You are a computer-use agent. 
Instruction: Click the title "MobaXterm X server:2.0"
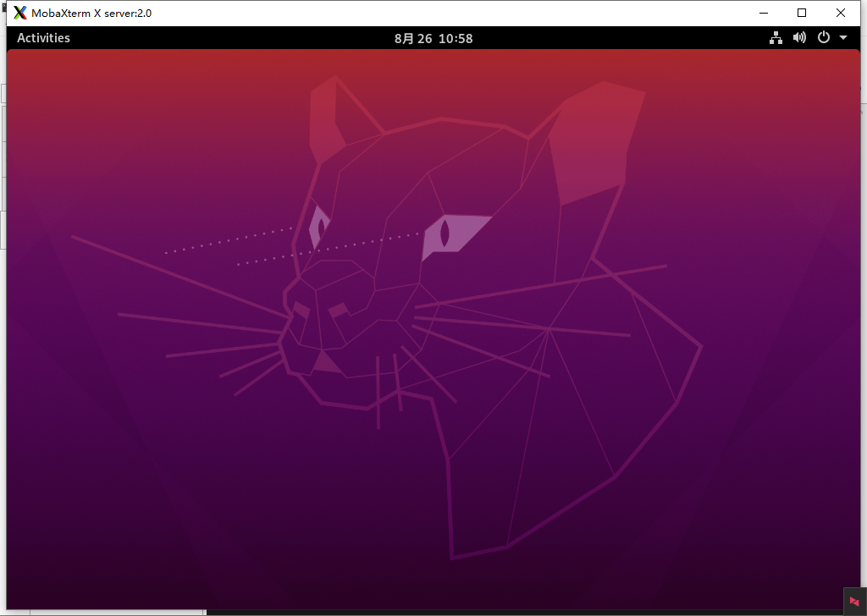91,14
